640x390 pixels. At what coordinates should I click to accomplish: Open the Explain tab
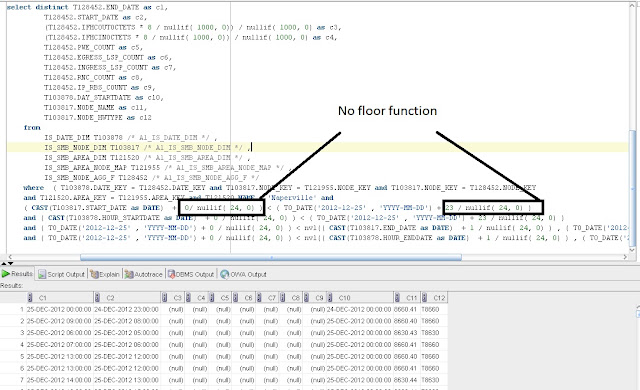[105, 274]
